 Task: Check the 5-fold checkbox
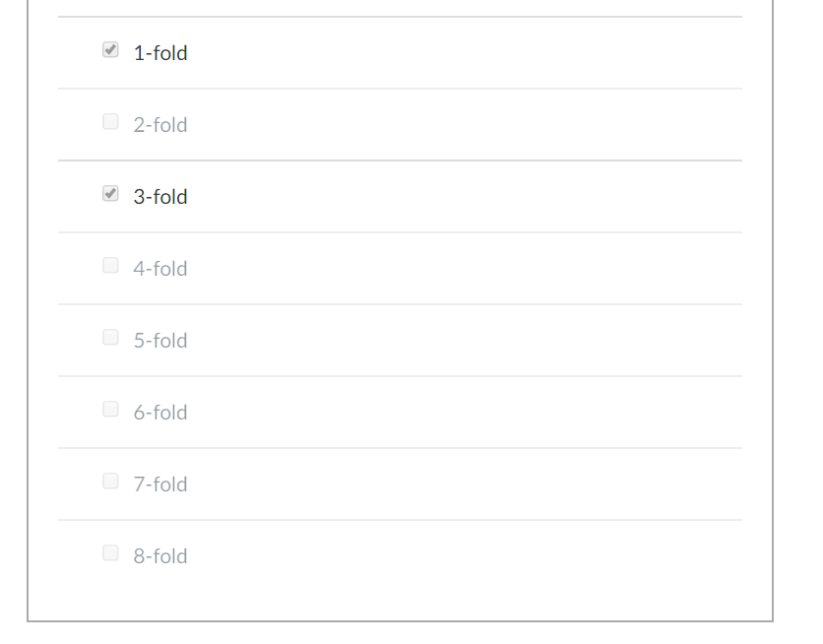[x=110, y=338]
